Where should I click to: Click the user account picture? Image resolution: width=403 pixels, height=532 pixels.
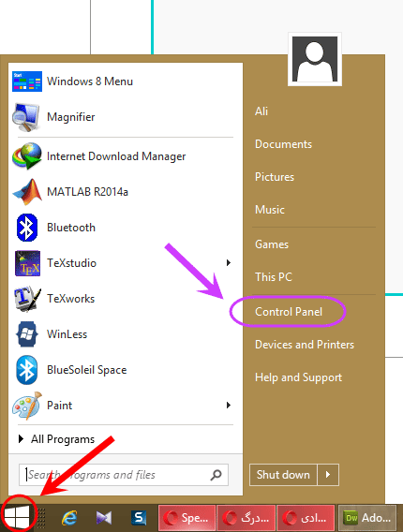point(315,59)
